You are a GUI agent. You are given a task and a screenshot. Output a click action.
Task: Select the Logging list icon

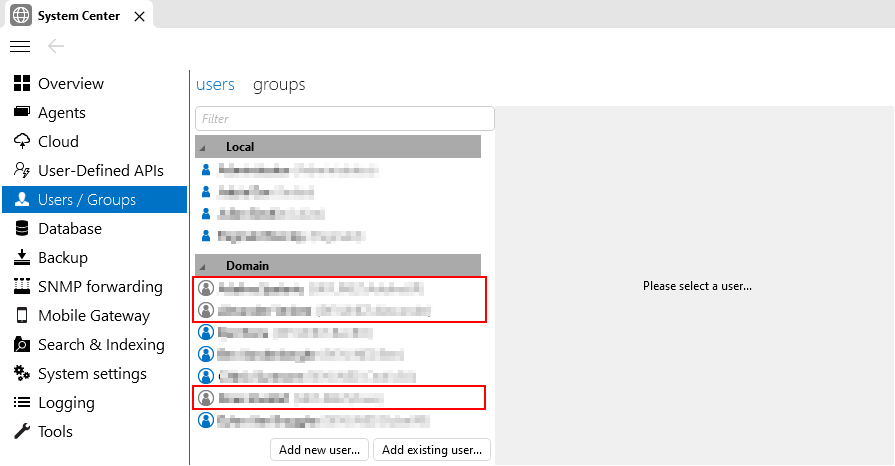(22, 403)
